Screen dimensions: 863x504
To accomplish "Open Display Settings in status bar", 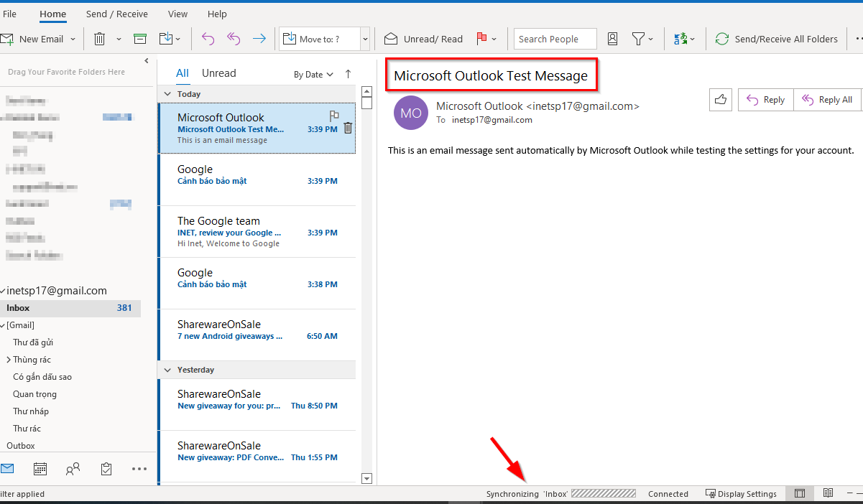I will tap(741, 493).
